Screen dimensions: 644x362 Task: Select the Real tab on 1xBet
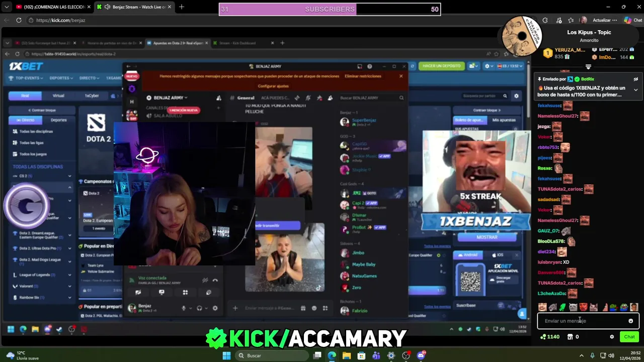tap(25, 96)
